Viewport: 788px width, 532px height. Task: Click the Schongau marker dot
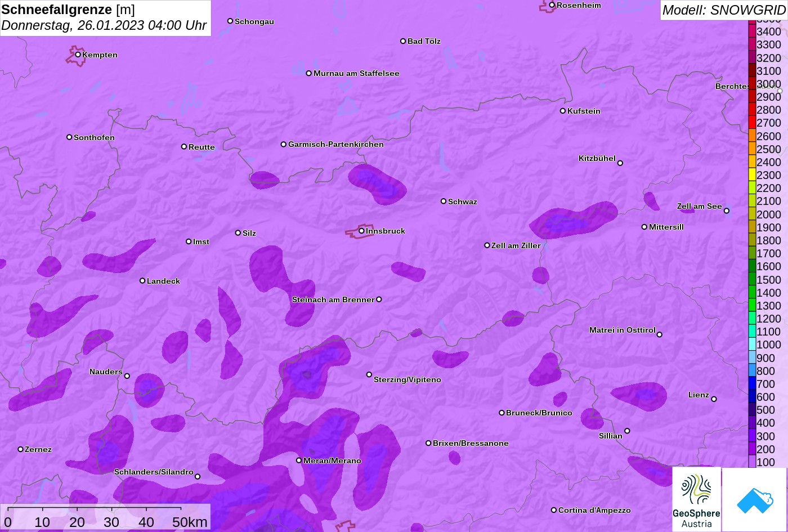[230, 21]
